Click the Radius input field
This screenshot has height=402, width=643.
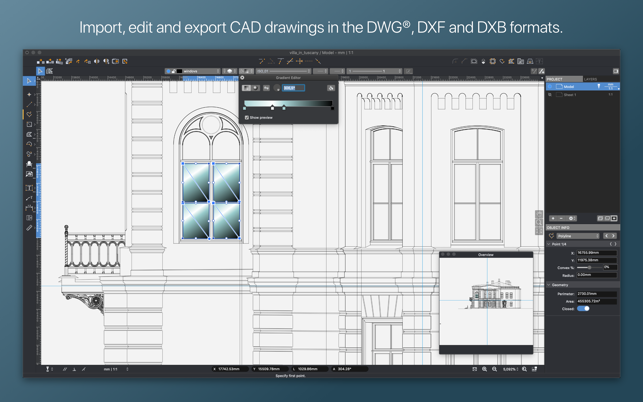[x=597, y=275]
